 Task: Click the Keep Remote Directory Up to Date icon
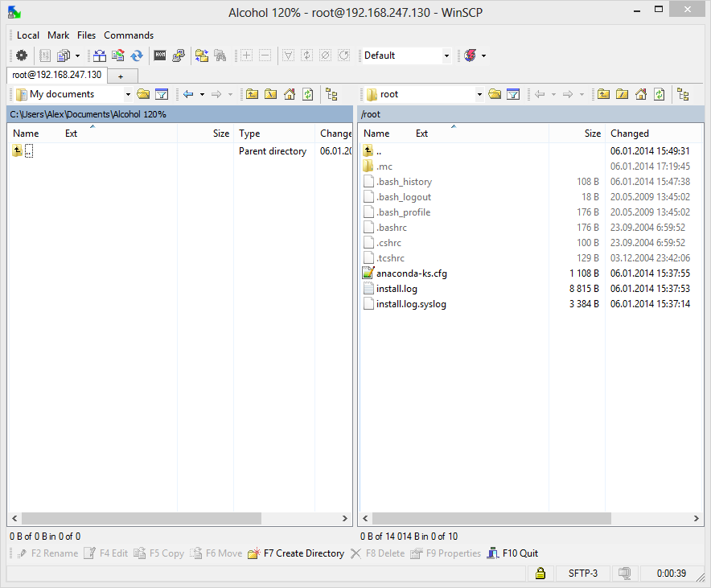(x=118, y=56)
